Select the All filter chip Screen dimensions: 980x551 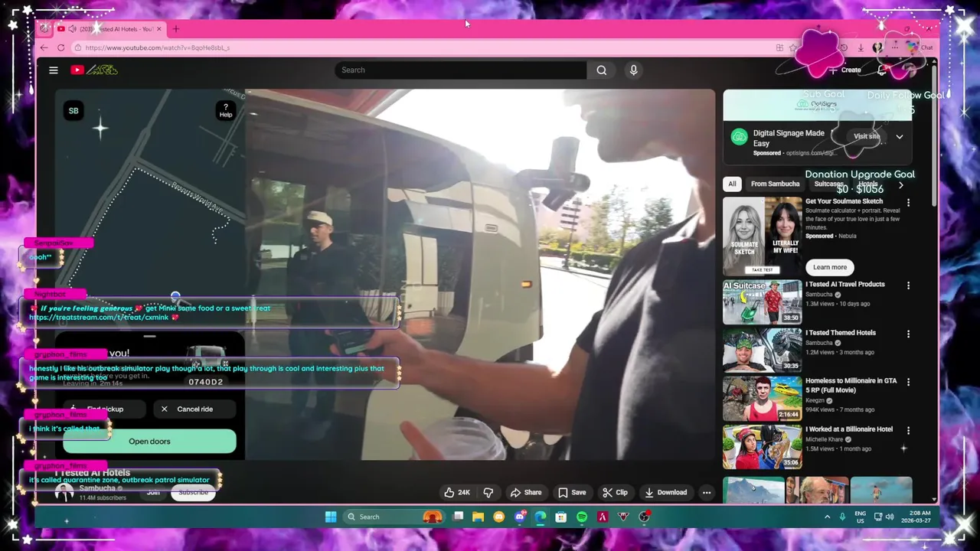tap(732, 184)
